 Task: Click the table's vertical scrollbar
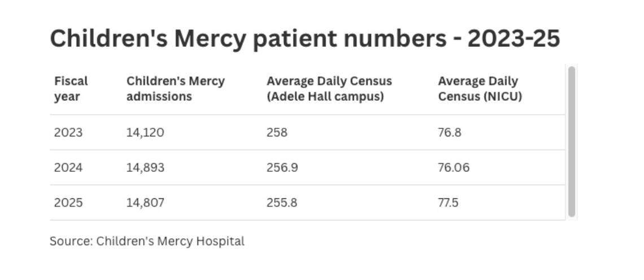coord(571,141)
